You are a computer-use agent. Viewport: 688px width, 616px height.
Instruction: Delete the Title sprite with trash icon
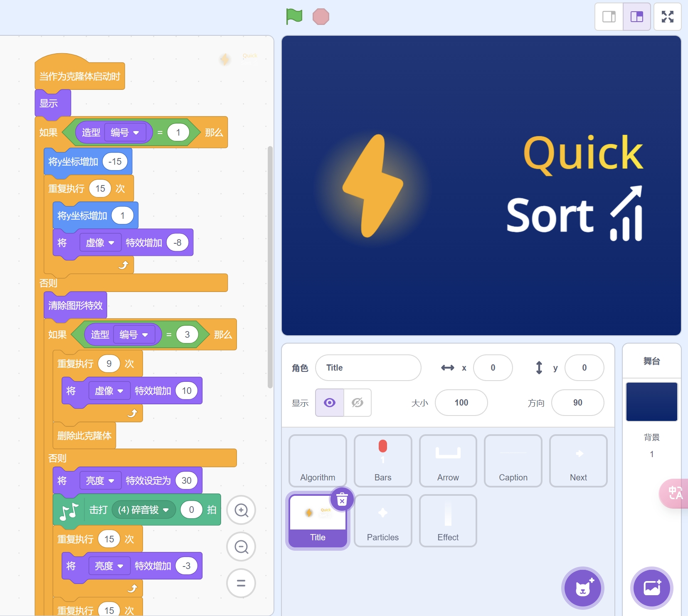point(342,499)
